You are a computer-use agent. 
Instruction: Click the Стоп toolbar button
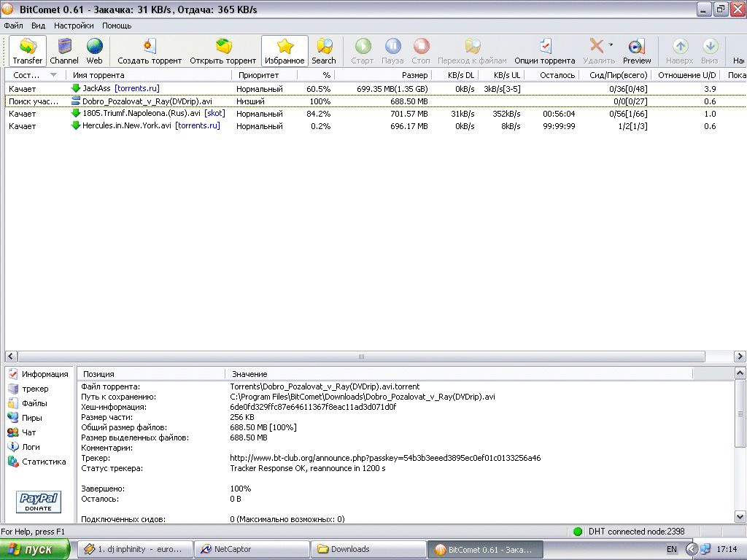coord(421,51)
